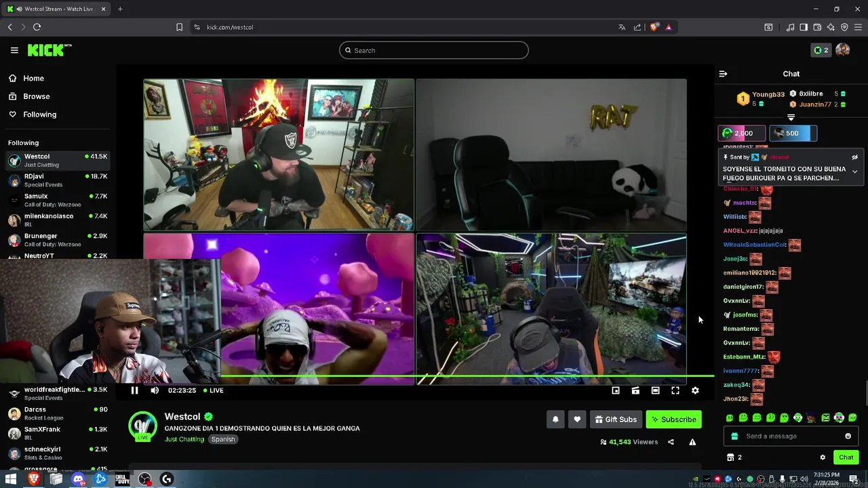Expand the gifter leaderboard
Screen dimensions: 868x488
tap(791, 117)
